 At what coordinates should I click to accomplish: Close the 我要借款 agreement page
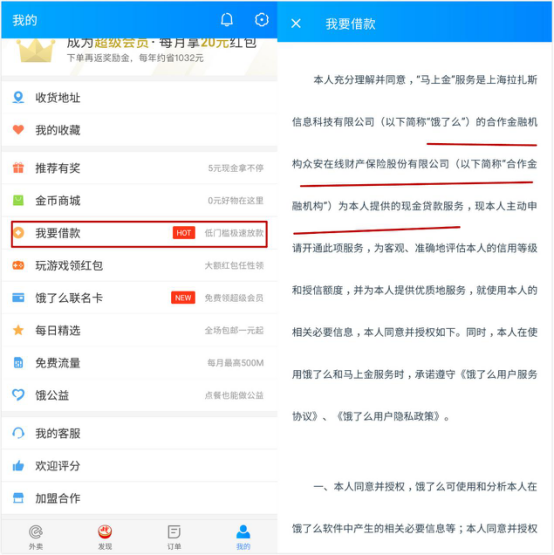(x=296, y=23)
